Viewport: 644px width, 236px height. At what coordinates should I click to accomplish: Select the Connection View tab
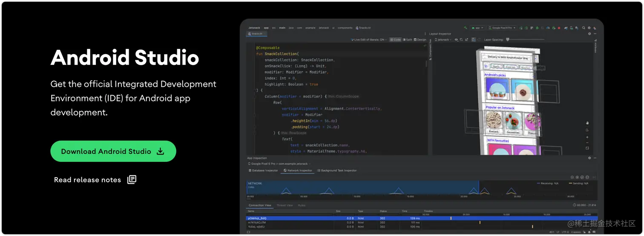coord(260,205)
